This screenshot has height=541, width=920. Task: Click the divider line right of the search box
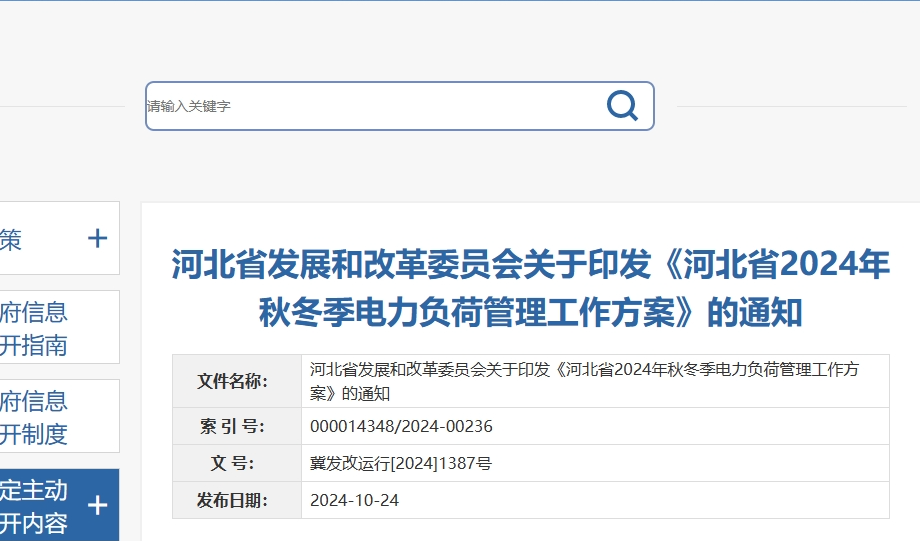(x=790, y=106)
